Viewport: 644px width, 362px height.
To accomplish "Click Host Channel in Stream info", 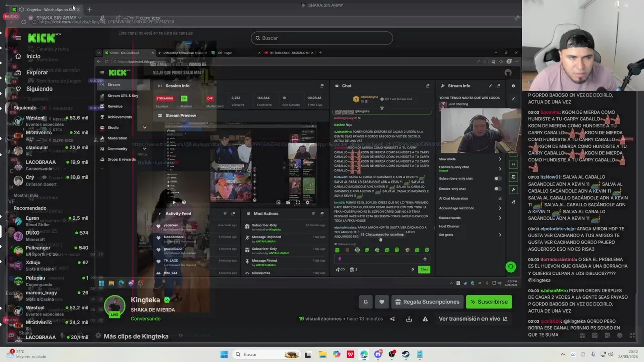I will (x=449, y=226).
